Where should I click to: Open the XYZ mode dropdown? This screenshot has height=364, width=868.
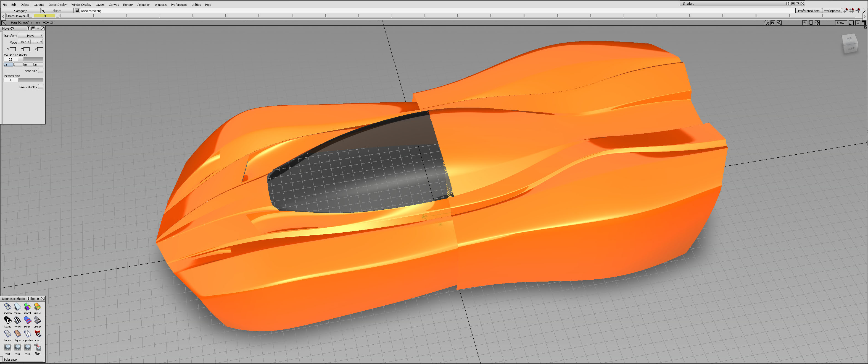click(24, 42)
